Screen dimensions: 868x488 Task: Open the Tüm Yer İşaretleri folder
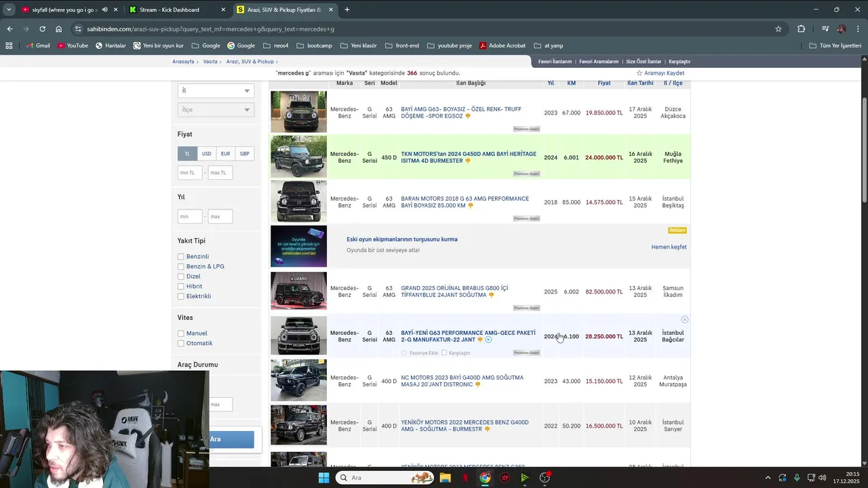tap(835, 45)
